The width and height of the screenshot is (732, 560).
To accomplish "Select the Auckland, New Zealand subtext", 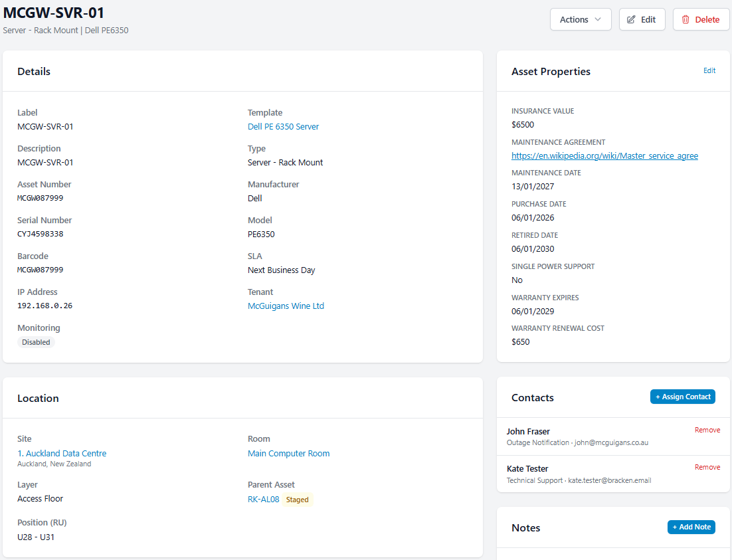I will [54, 464].
